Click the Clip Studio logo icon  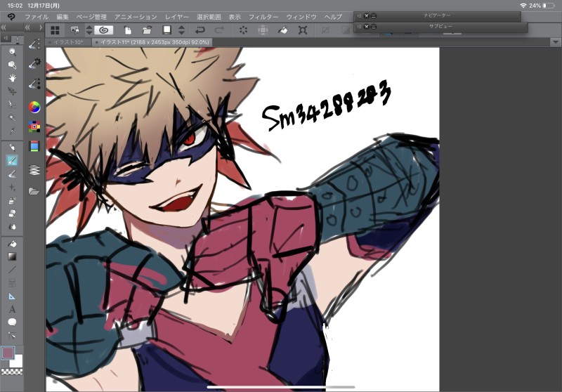[x=11, y=16]
